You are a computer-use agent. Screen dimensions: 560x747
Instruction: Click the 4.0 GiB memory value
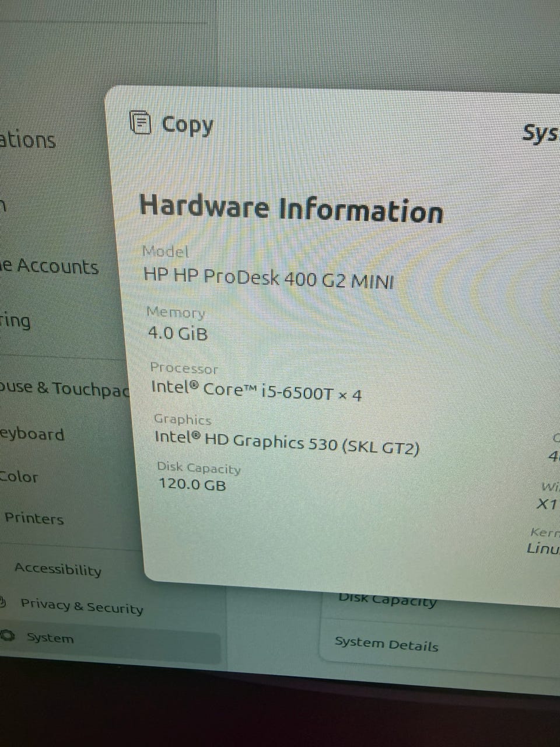pyautogui.click(x=177, y=333)
